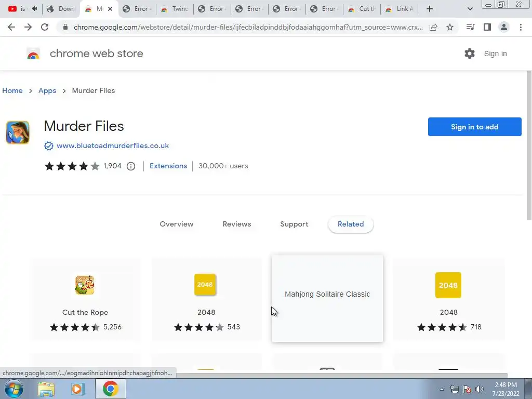Image resolution: width=532 pixels, height=399 pixels.
Task: Switch to the Reviews tab
Action: pos(237,224)
